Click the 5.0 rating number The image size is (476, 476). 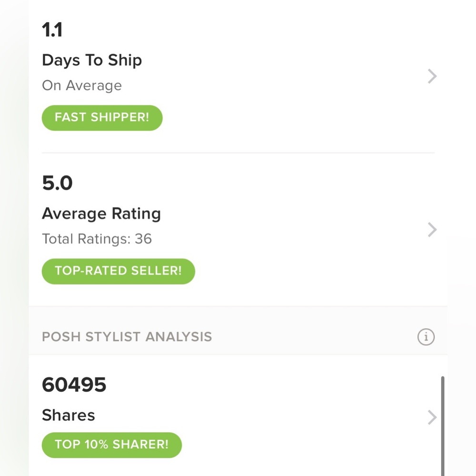(57, 183)
